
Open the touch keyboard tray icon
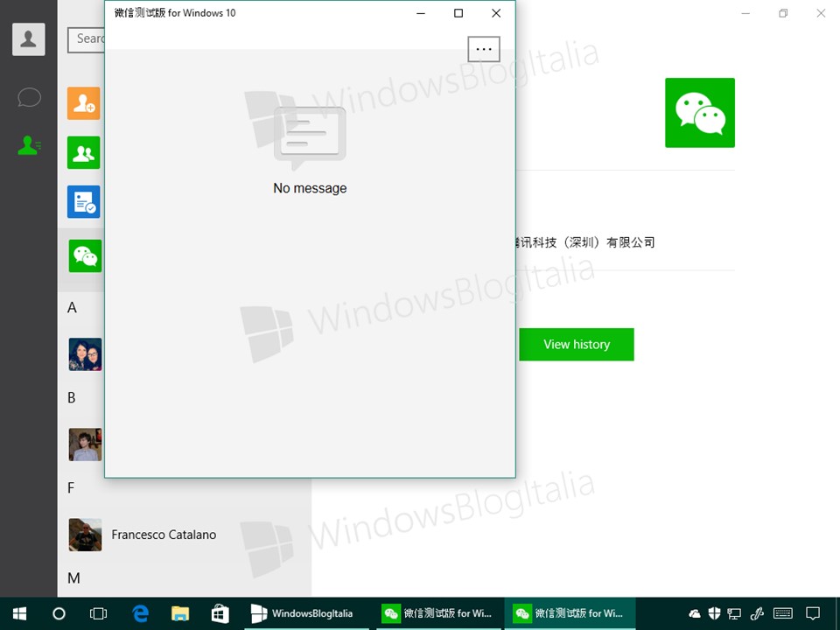[783, 613]
